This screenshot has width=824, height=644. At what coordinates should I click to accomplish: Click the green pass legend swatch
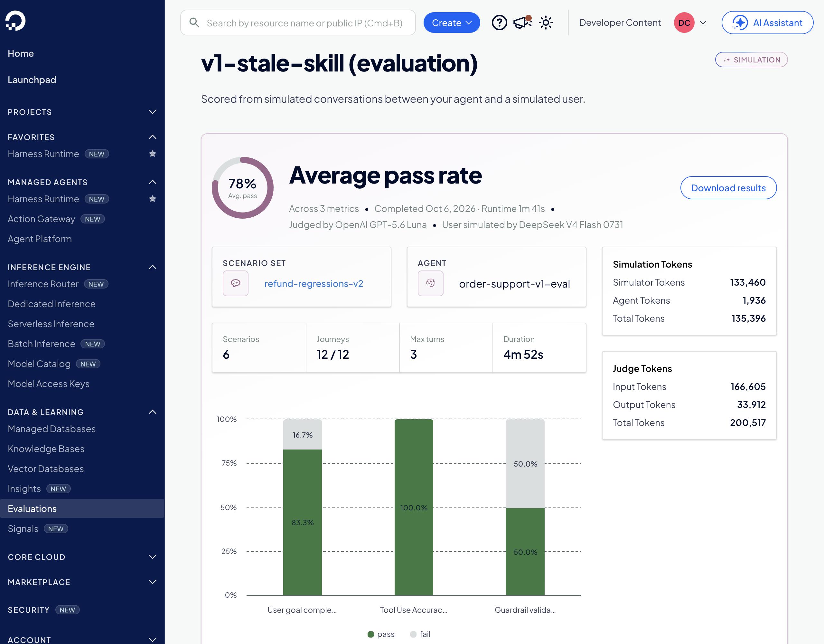370,634
